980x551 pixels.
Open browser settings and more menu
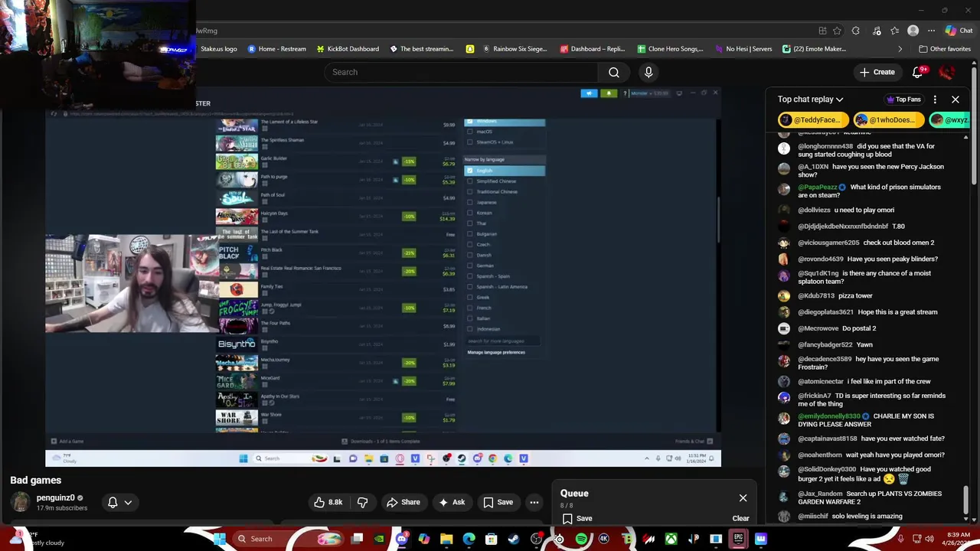931,31
